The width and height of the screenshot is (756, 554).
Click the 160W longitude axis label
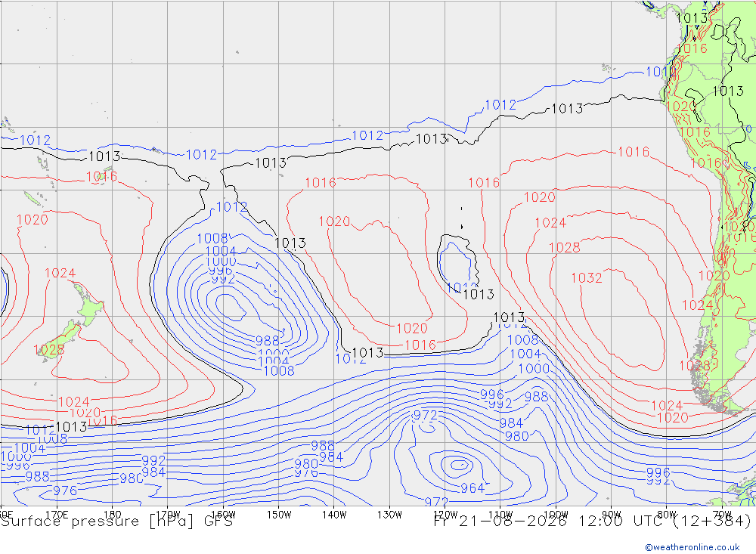click(223, 515)
